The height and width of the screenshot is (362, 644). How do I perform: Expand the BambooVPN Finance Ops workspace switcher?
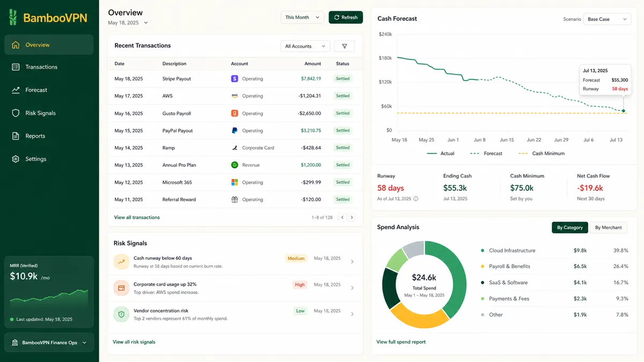click(x=49, y=343)
